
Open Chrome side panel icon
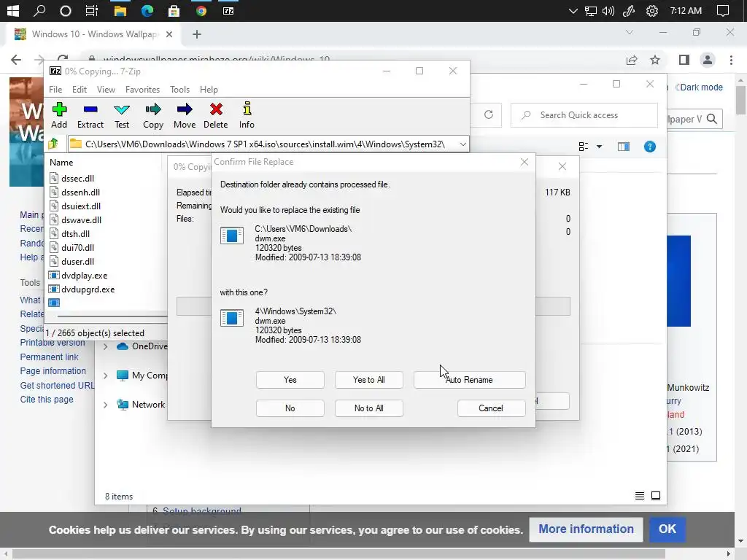coord(684,60)
